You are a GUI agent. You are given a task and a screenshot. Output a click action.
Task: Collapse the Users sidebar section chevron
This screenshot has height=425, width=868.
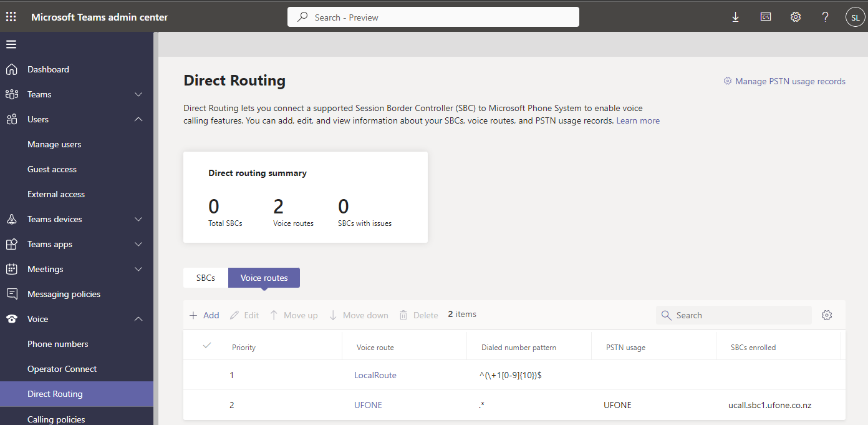click(x=138, y=119)
